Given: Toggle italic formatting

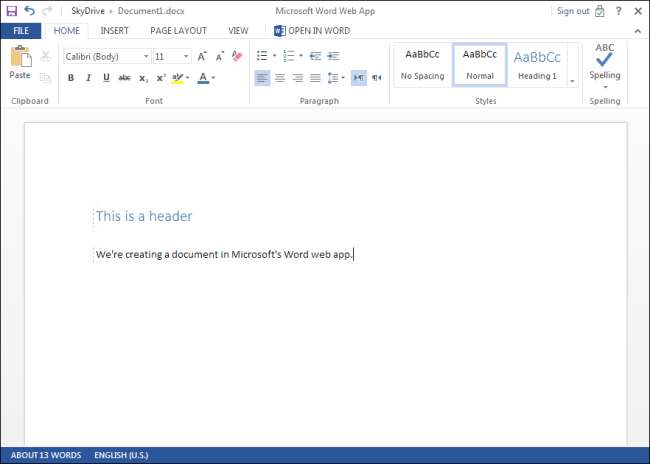Looking at the screenshot, I should [x=88, y=78].
